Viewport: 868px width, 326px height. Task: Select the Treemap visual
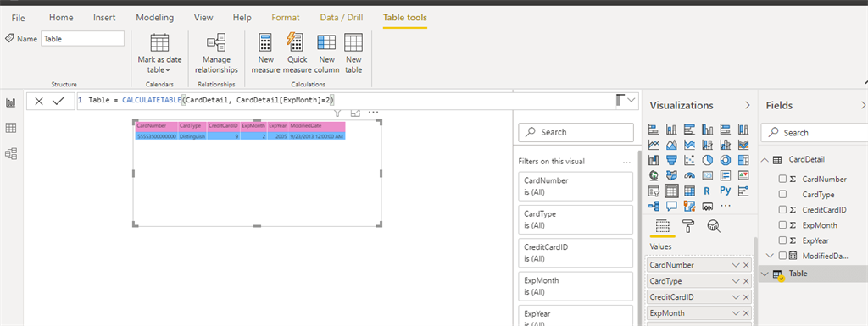coord(743,160)
